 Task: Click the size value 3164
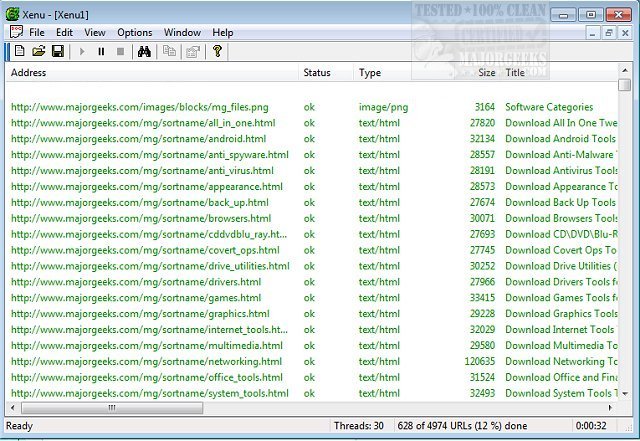[x=484, y=107]
